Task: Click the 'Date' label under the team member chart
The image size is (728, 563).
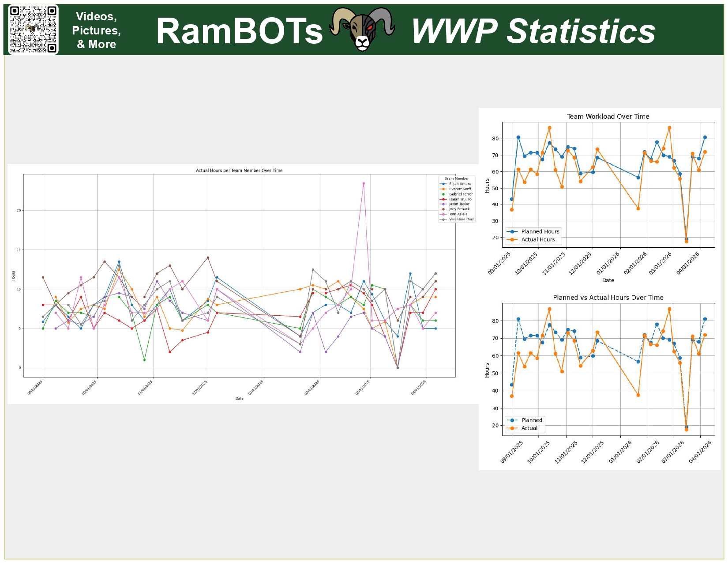Action: click(239, 399)
